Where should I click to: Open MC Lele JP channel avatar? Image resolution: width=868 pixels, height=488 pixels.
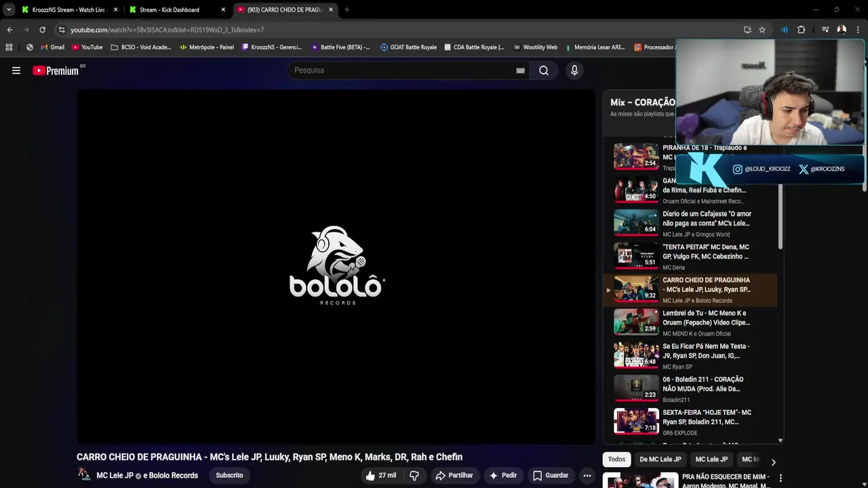[x=84, y=475]
